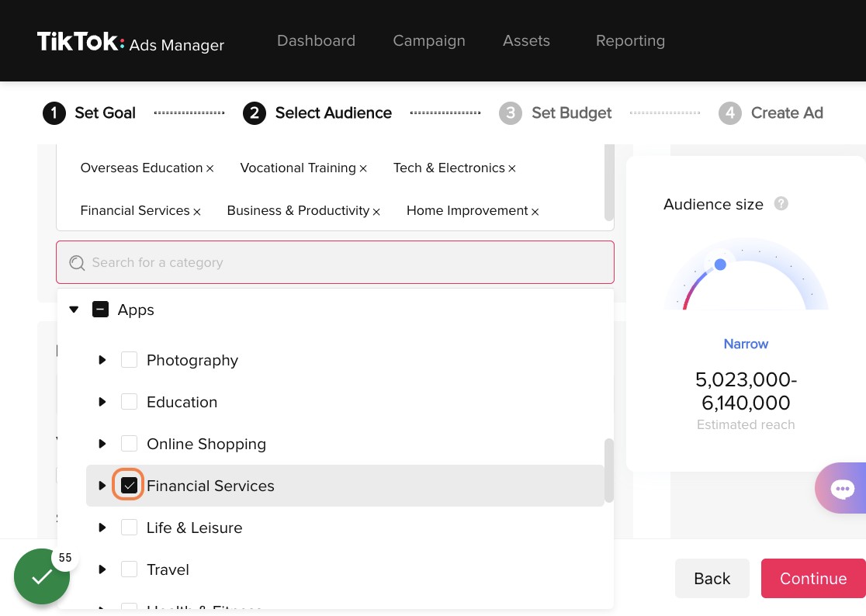Click the Narrow audience label
This screenshot has width=866, height=616.
pos(746,344)
